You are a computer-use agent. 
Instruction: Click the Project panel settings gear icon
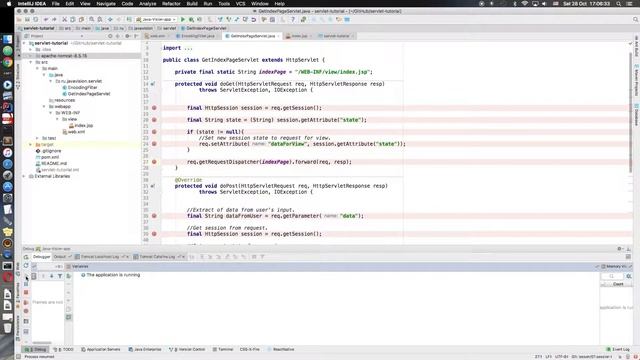click(127, 36)
